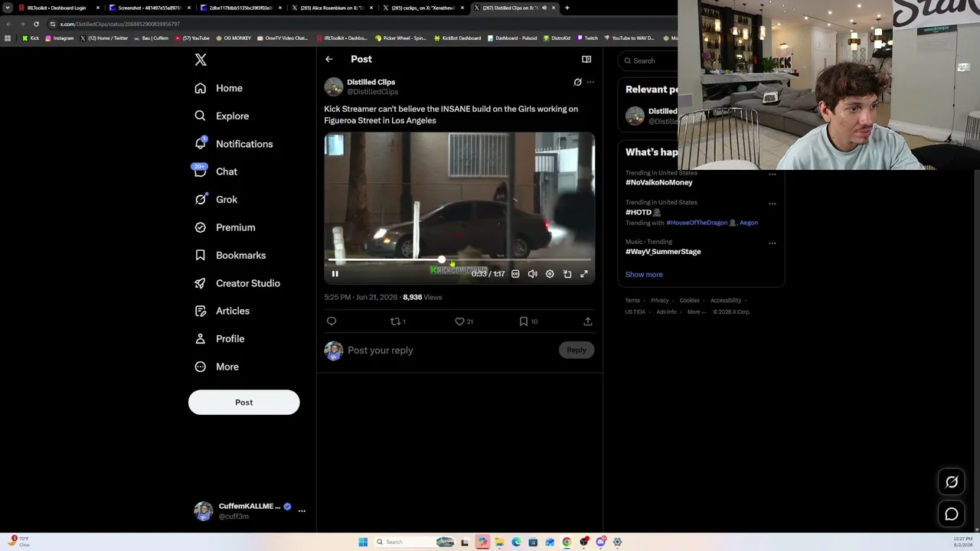Go to Premium in the sidebar
Viewport: 980px width, 551px height.
click(x=225, y=227)
